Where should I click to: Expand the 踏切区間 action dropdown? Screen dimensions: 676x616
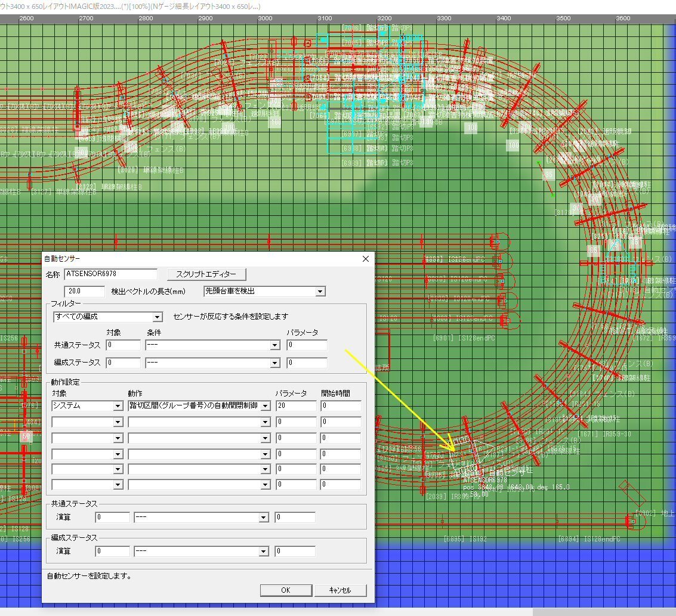265,406
